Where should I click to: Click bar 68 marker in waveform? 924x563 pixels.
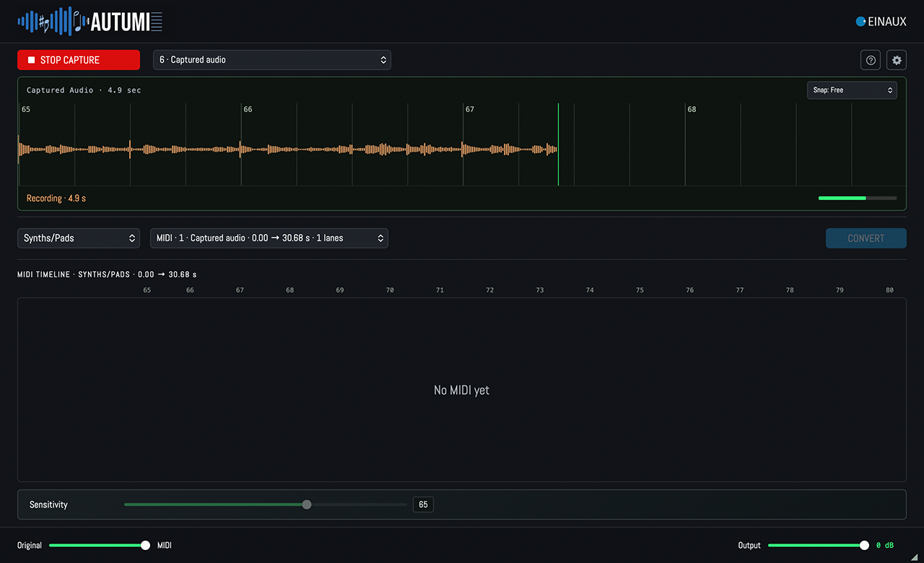(x=692, y=110)
